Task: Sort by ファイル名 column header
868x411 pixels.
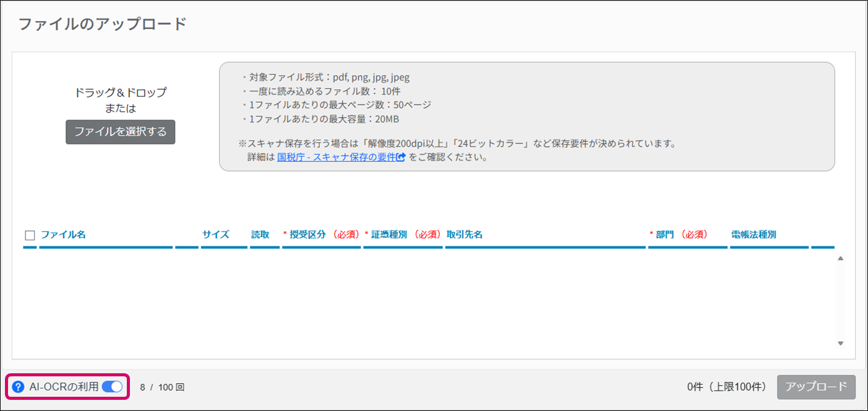Action: coord(63,235)
